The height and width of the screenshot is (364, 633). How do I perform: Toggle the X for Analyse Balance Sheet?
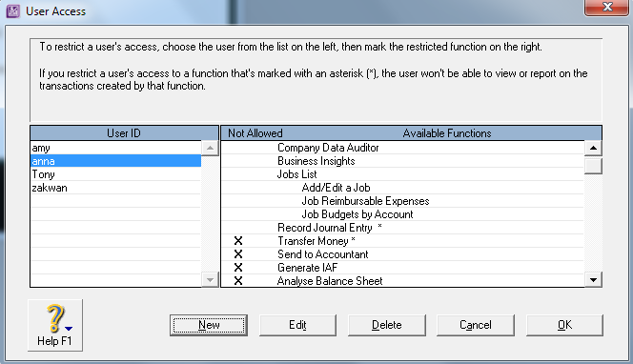(x=238, y=281)
